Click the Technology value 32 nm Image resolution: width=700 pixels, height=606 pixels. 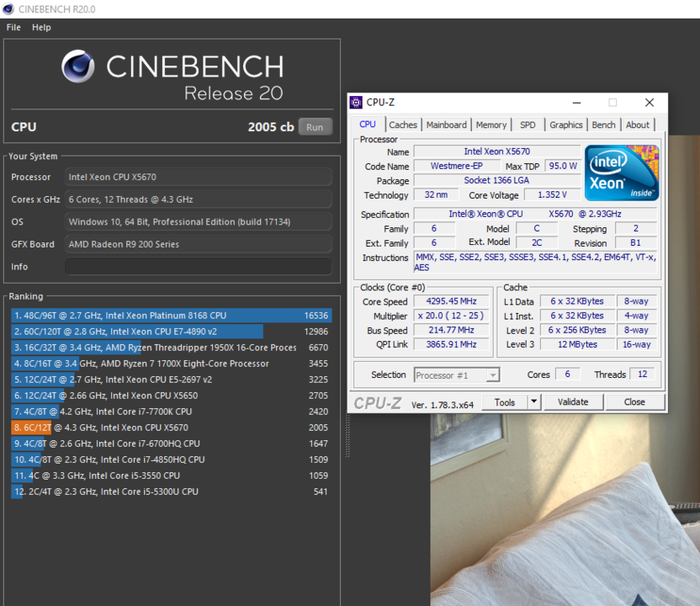pyautogui.click(x=436, y=194)
